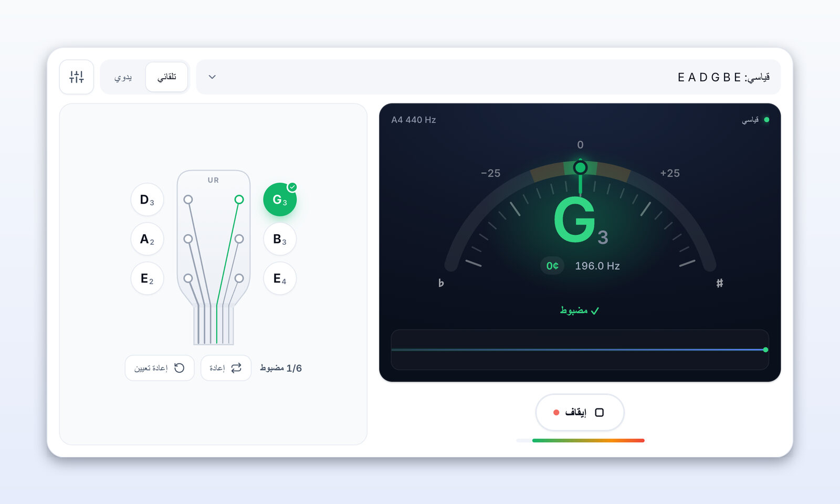
Task: Click the 1/6 مضبوط progress counter
Action: [281, 368]
